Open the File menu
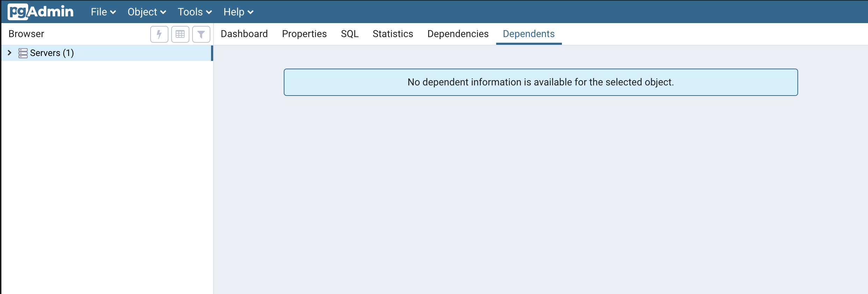This screenshot has height=294, width=868. click(x=103, y=12)
